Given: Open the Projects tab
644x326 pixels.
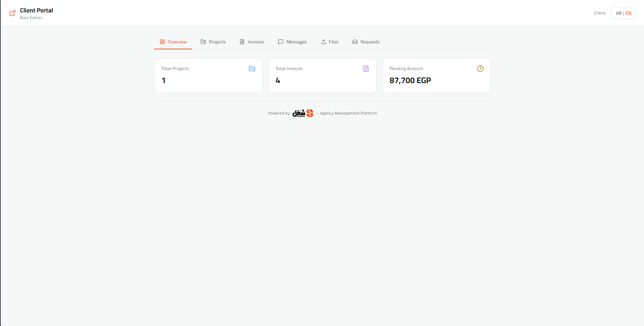Looking at the screenshot, I should click(213, 42).
